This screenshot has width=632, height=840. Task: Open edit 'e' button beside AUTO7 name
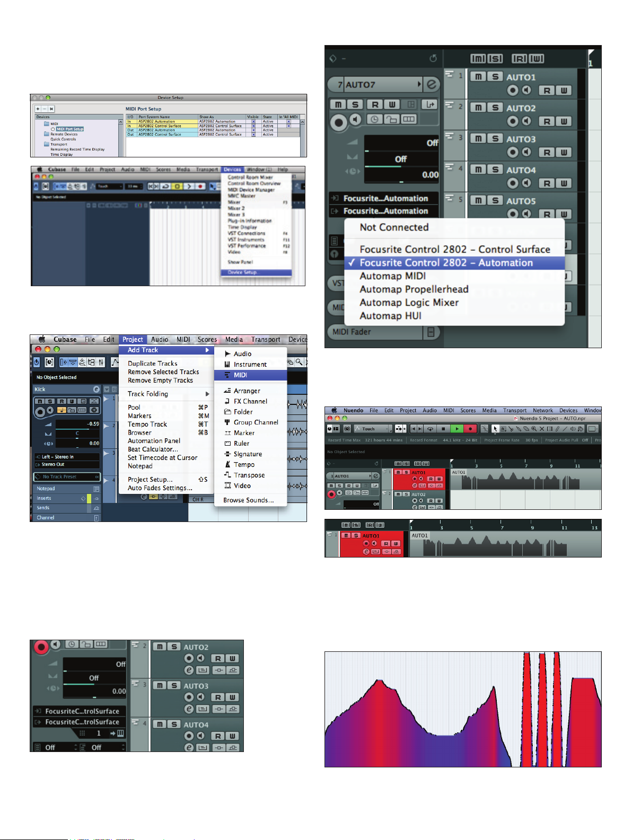point(432,84)
